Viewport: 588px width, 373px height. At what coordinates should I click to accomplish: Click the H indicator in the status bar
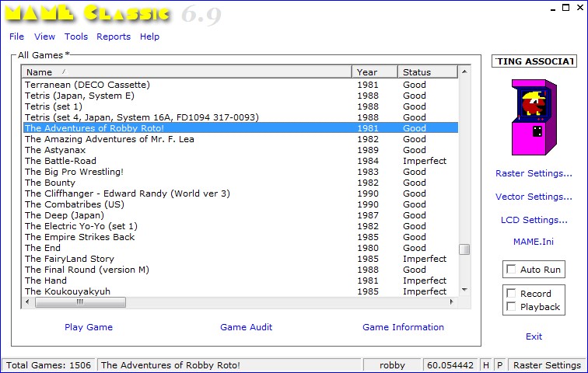(x=485, y=365)
